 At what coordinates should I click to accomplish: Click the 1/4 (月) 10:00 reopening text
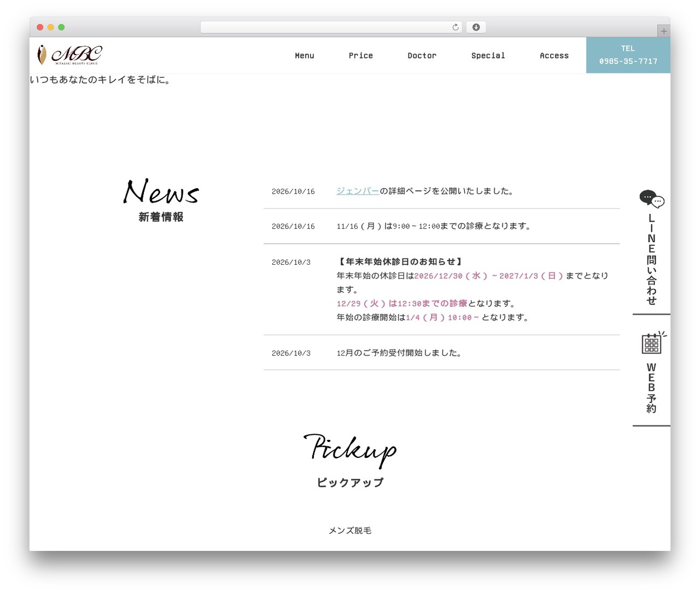[x=442, y=317]
